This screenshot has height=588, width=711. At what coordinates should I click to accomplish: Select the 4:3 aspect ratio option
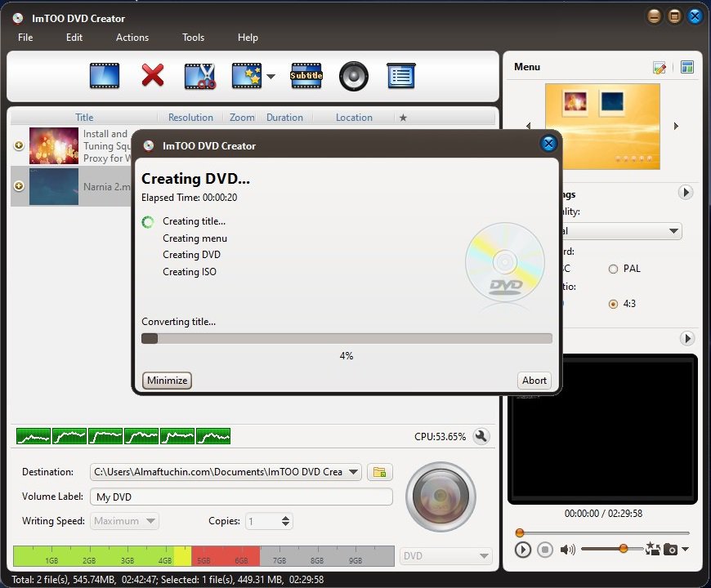[x=613, y=304]
